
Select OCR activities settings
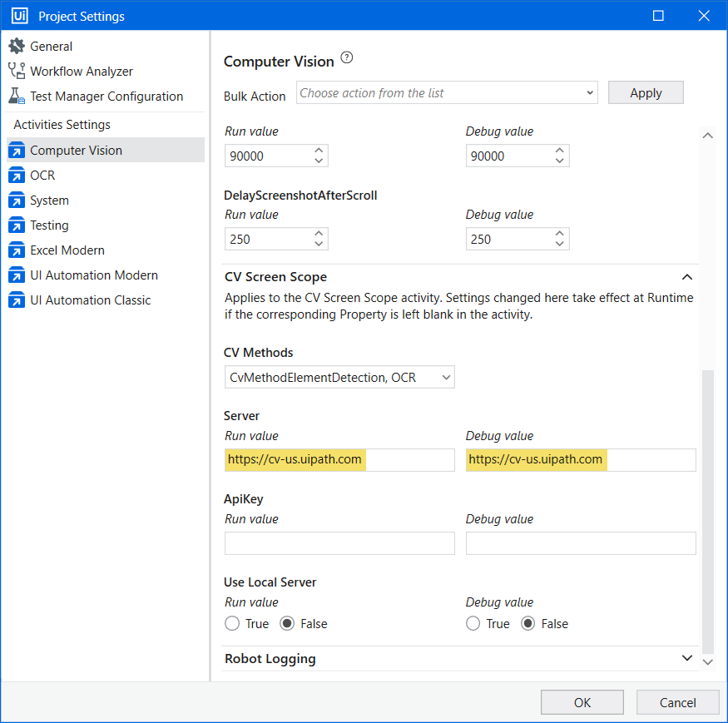[106, 175]
